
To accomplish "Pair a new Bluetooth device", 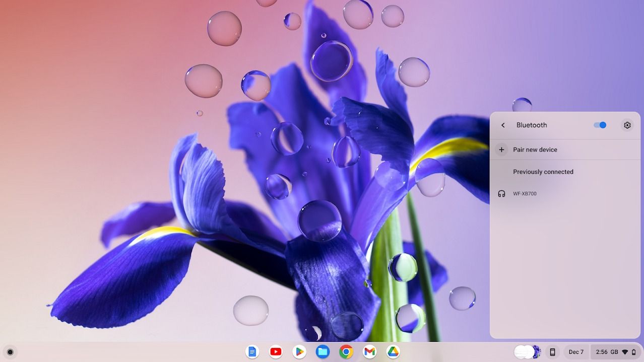I will [x=535, y=150].
